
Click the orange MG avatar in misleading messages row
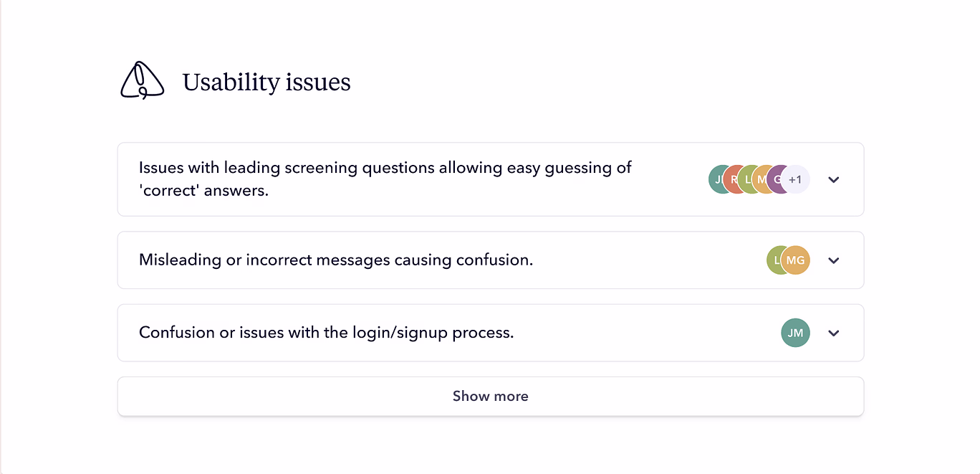click(797, 260)
